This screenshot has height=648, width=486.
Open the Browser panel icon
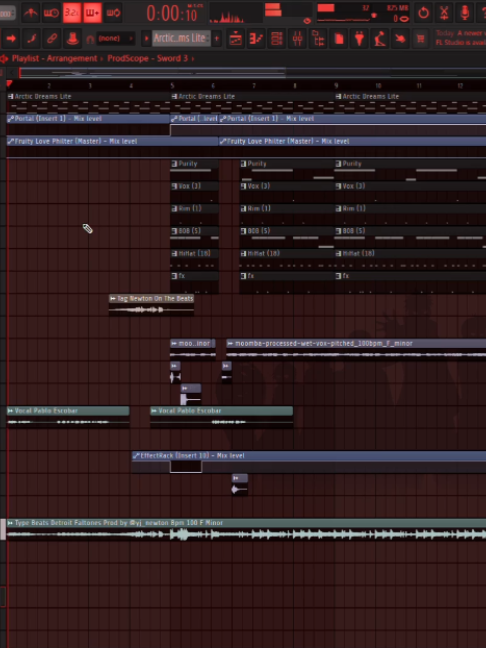[x=318, y=39]
